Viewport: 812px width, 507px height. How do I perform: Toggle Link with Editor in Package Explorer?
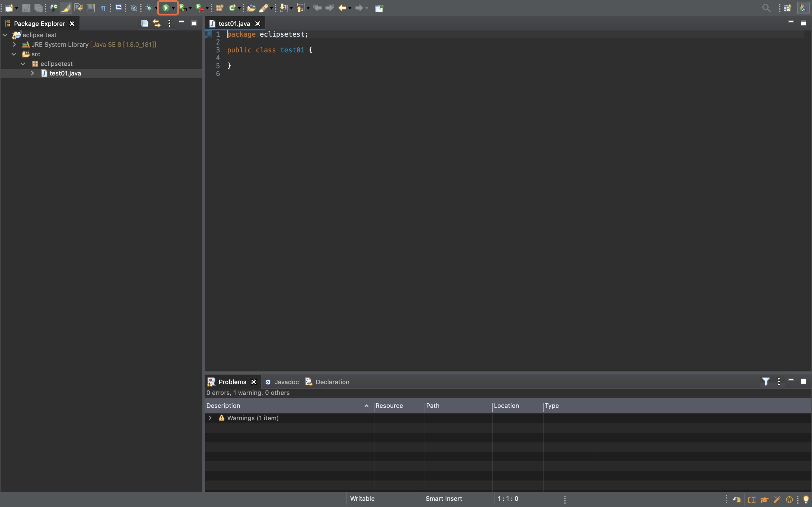pos(157,23)
